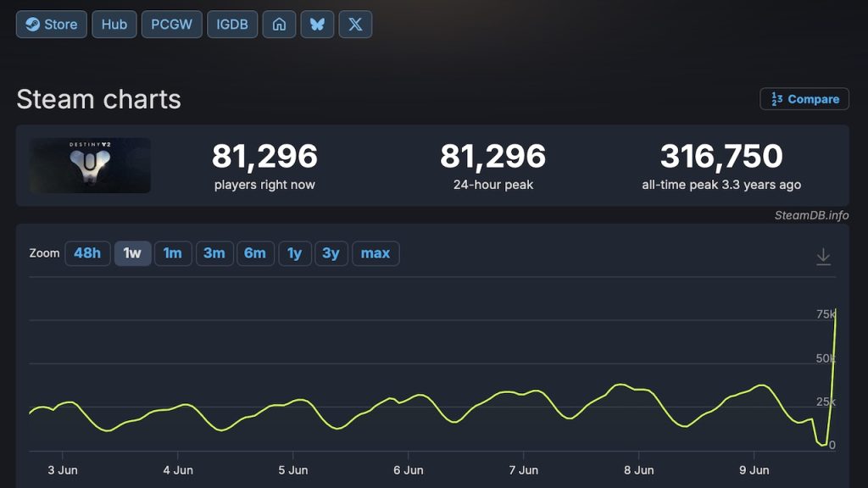Choose the 6m zoom option
This screenshot has width=868, height=488.
tap(255, 253)
